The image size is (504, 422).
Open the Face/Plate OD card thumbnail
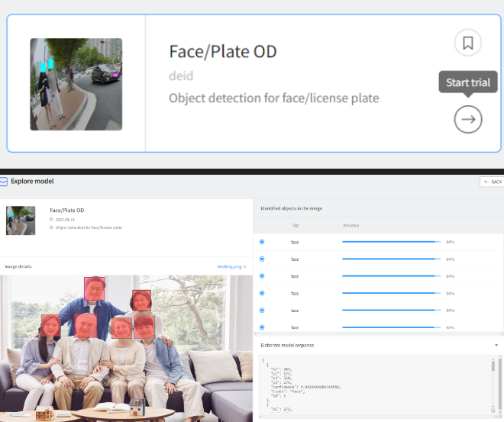(76, 84)
